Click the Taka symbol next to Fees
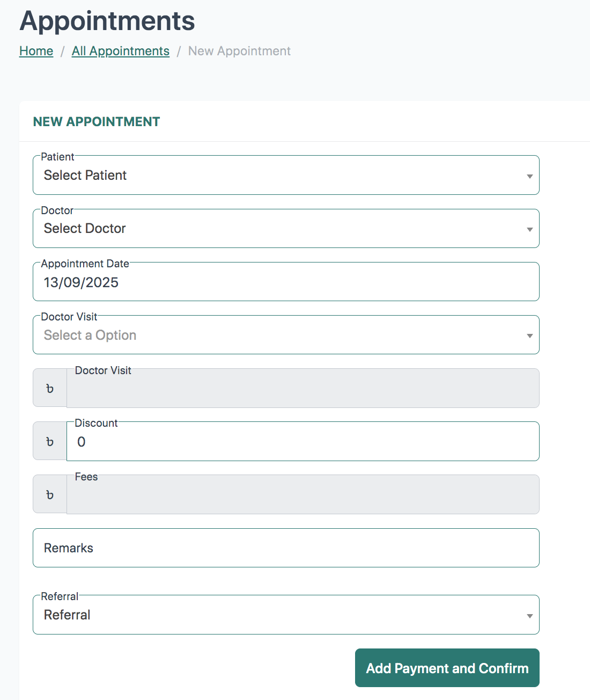Screen dimensions: 590x700 pos(50,494)
